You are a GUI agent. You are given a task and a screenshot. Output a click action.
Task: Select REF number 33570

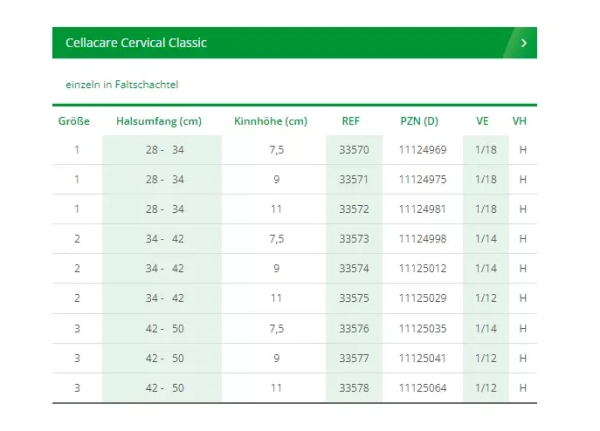tap(354, 150)
